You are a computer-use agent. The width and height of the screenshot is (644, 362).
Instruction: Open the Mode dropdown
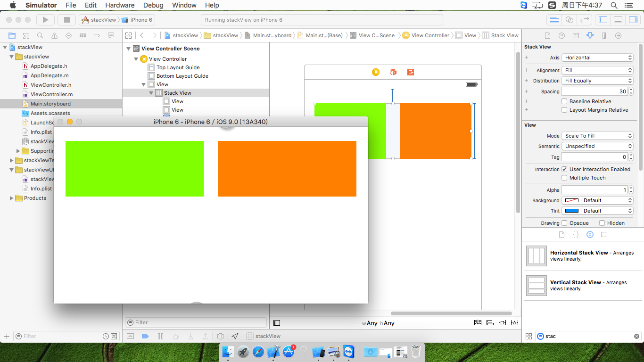(597, 136)
